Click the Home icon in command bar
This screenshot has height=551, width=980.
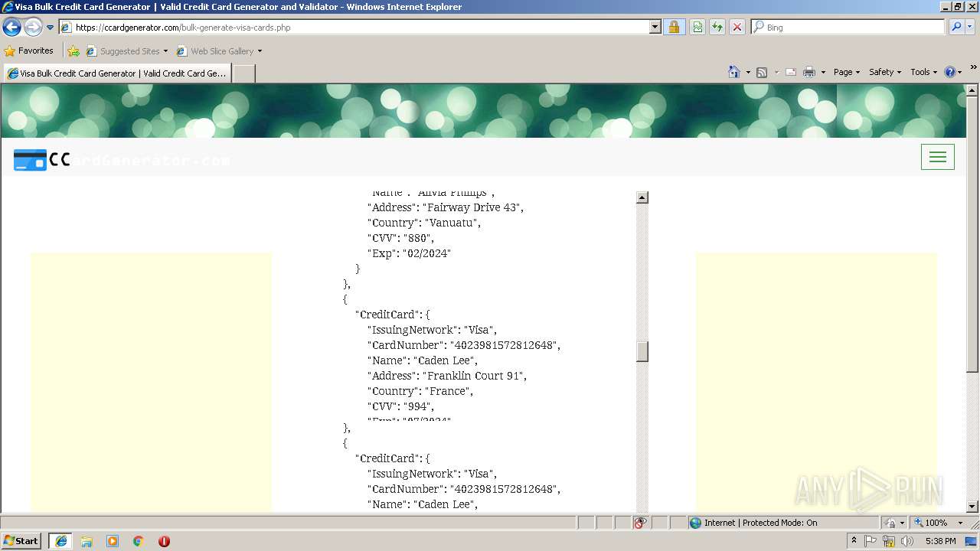[734, 72]
